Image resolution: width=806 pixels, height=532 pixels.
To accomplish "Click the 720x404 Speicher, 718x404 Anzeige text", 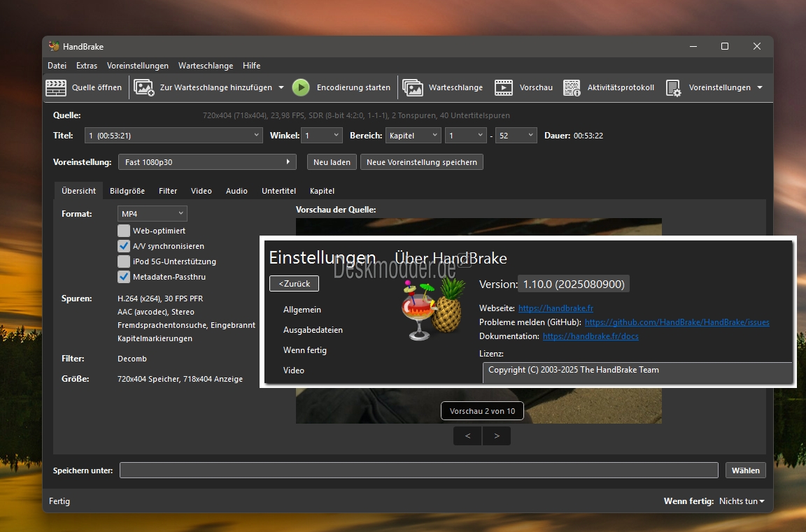I will coord(180,379).
